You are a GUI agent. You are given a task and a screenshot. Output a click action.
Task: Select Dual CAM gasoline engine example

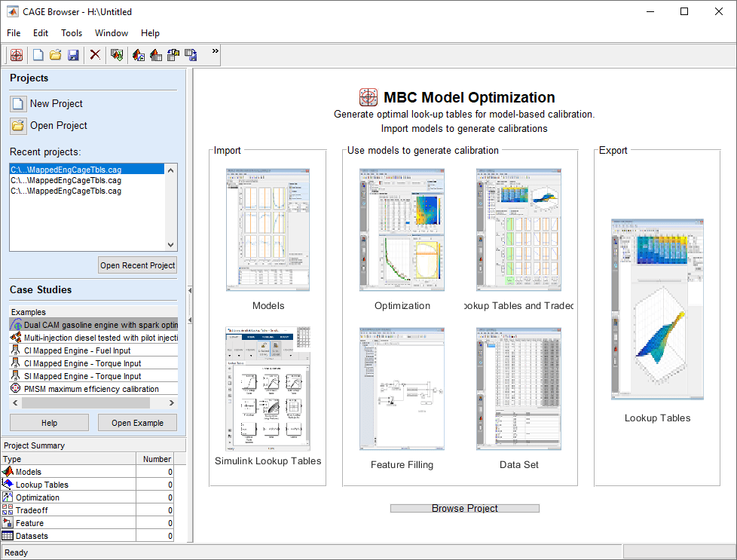coord(93,325)
